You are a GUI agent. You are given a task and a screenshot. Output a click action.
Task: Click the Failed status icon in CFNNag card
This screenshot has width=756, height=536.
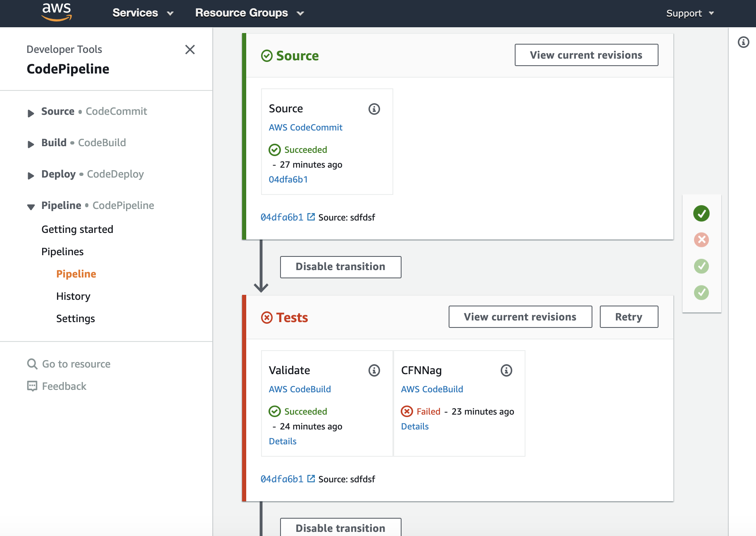click(407, 412)
